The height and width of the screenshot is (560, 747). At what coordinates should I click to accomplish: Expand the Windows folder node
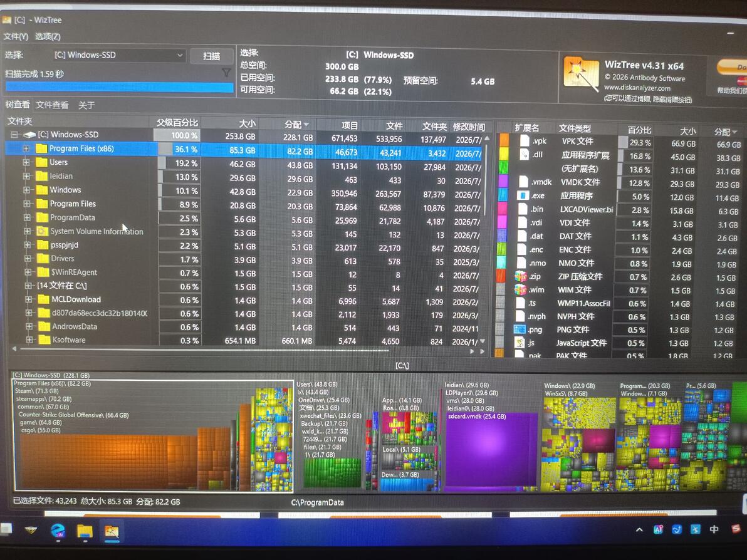pyautogui.click(x=27, y=190)
